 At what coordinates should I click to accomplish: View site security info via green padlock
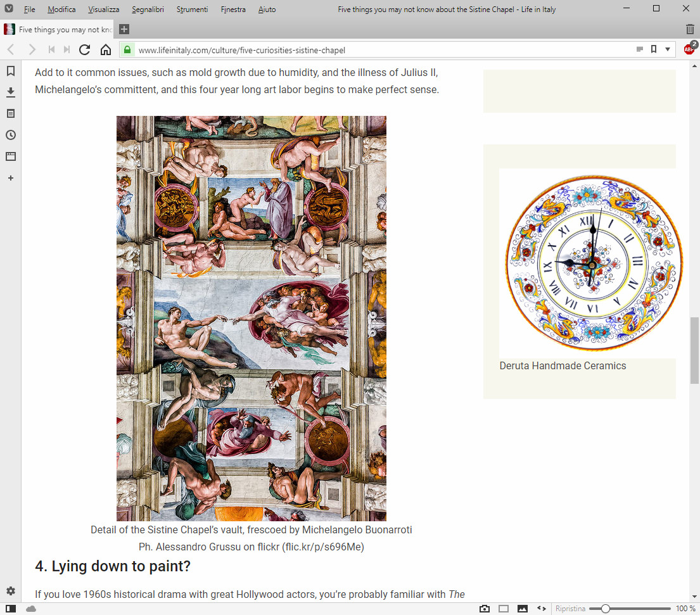(x=127, y=49)
